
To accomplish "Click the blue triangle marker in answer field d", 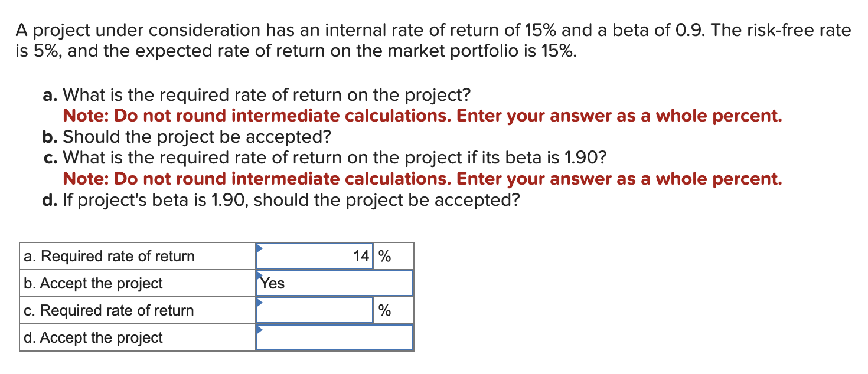I will [260, 330].
